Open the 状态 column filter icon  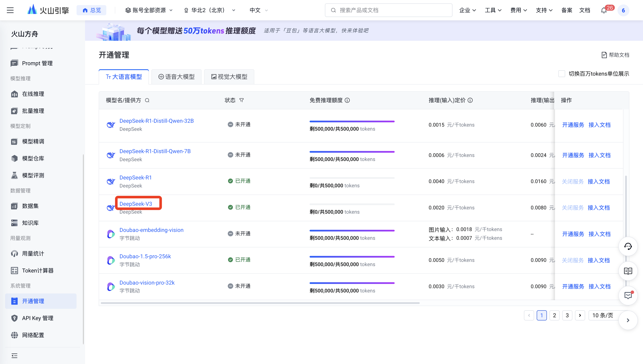[242, 100]
